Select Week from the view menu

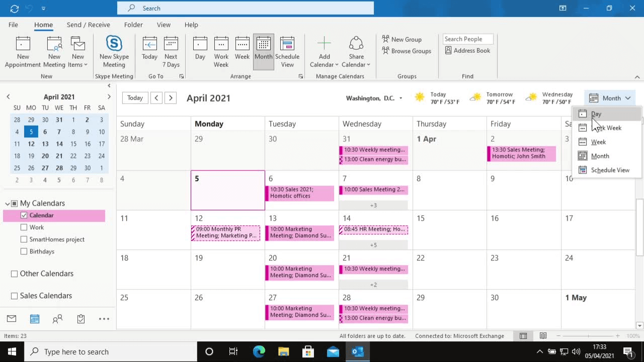(598, 142)
